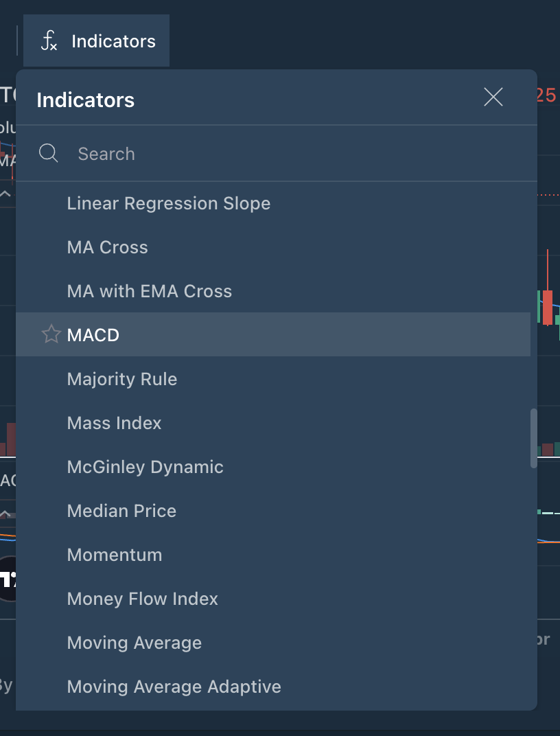Collapse the lower pane chevron
This screenshot has height=736, width=560.
[5, 514]
